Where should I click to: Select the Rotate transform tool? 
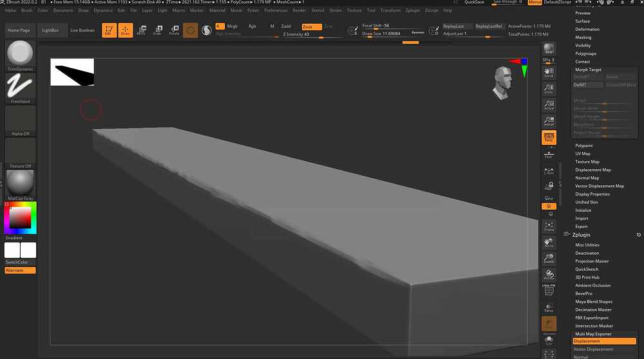174,30
